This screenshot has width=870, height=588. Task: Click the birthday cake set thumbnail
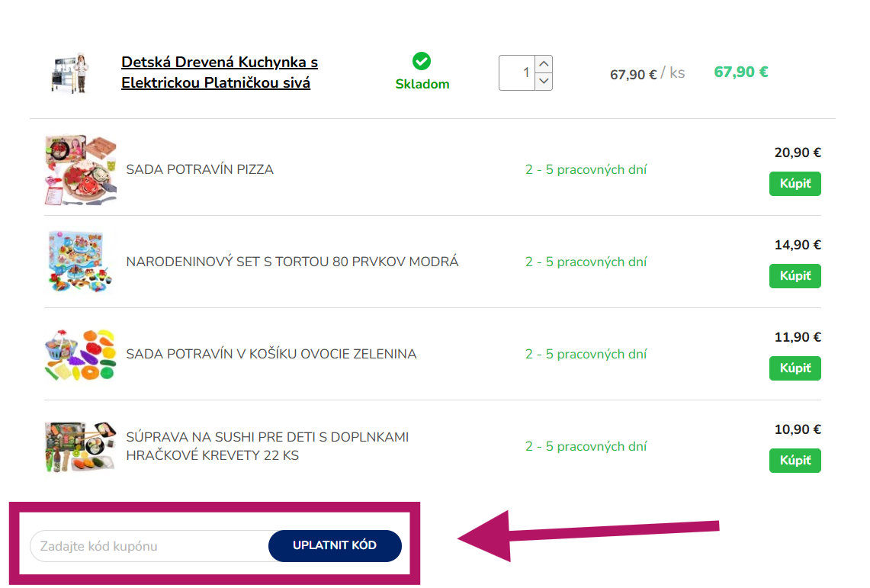point(80,262)
